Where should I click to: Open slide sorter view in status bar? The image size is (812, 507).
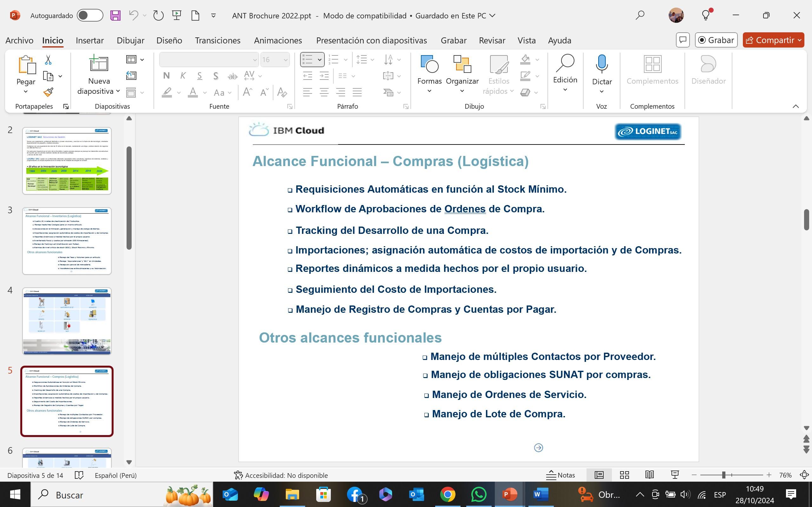pos(624,475)
